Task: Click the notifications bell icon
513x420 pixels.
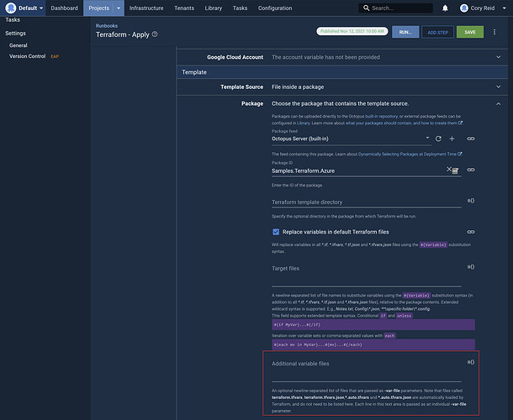Action: click(443, 8)
